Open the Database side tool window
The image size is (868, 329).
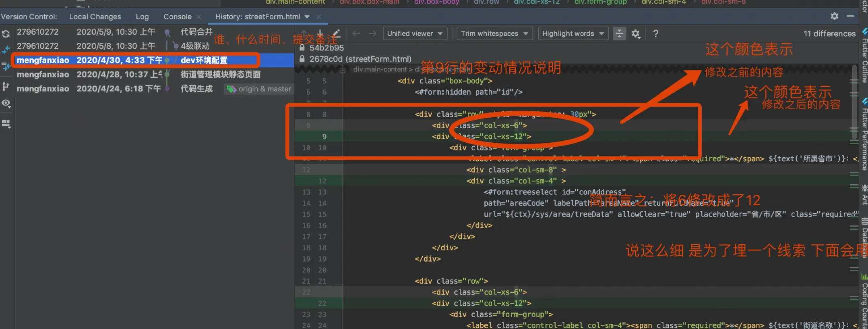864,238
